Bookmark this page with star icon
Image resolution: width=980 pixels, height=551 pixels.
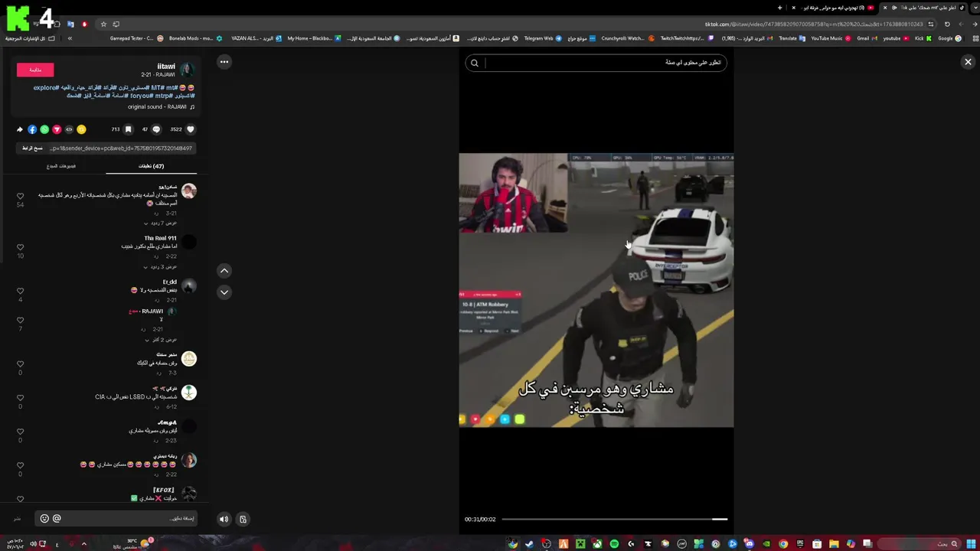[x=103, y=24]
